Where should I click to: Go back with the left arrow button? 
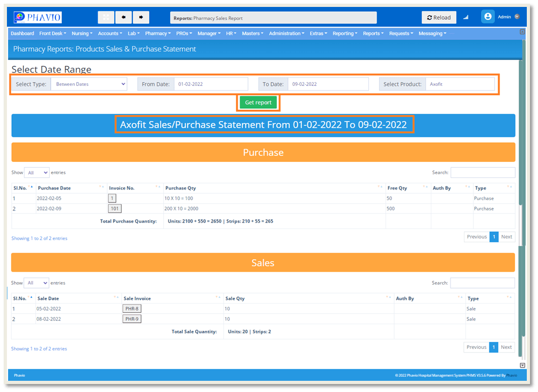click(124, 17)
